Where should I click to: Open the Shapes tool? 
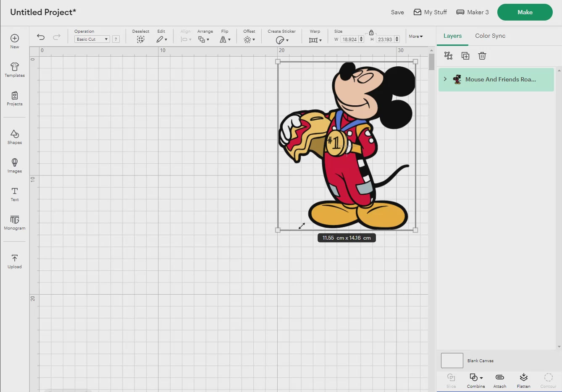(x=15, y=137)
